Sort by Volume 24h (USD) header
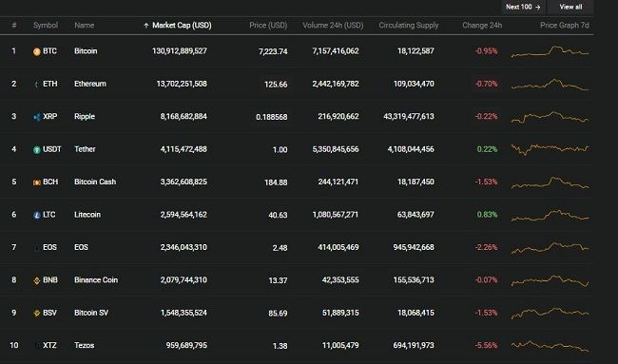The height and width of the screenshot is (364, 618). coord(333,26)
